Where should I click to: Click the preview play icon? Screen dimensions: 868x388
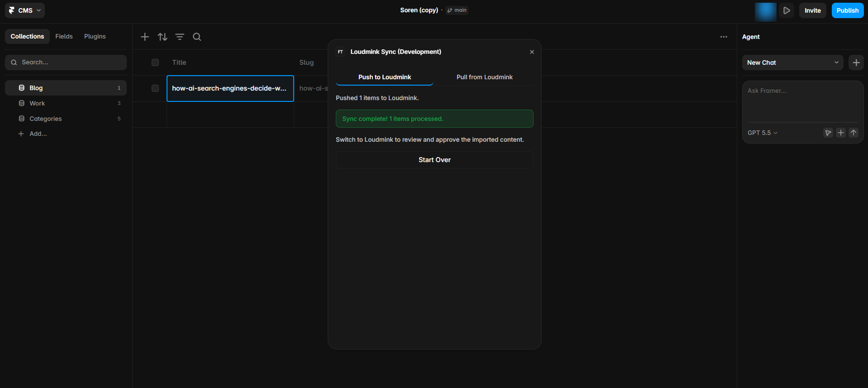pos(787,10)
